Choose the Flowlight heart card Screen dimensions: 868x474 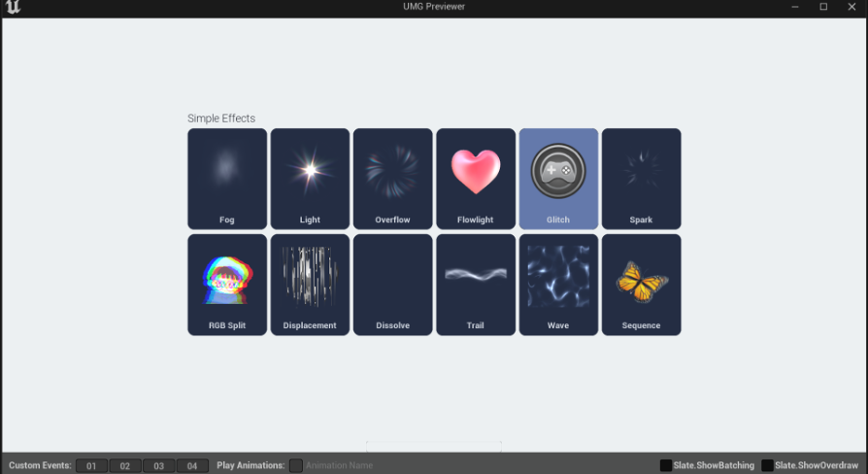click(x=476, y=179)
